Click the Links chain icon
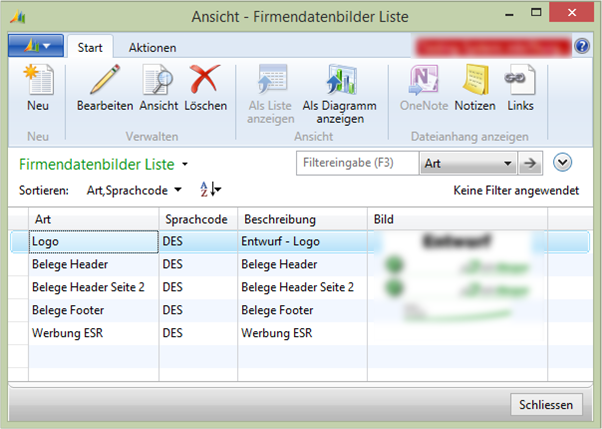This screenshot has width=602, height=429. [x=520, y=81]
